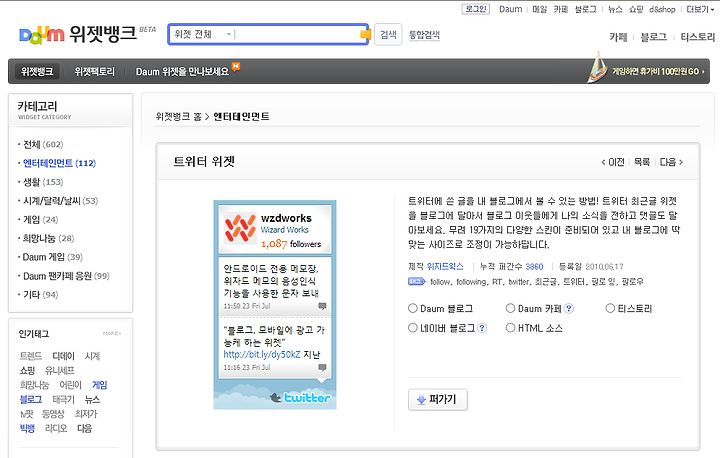Screen dimensions: 720x458
Task: Click the 최근글 tag in tag list
Action: tap(546, 282)
